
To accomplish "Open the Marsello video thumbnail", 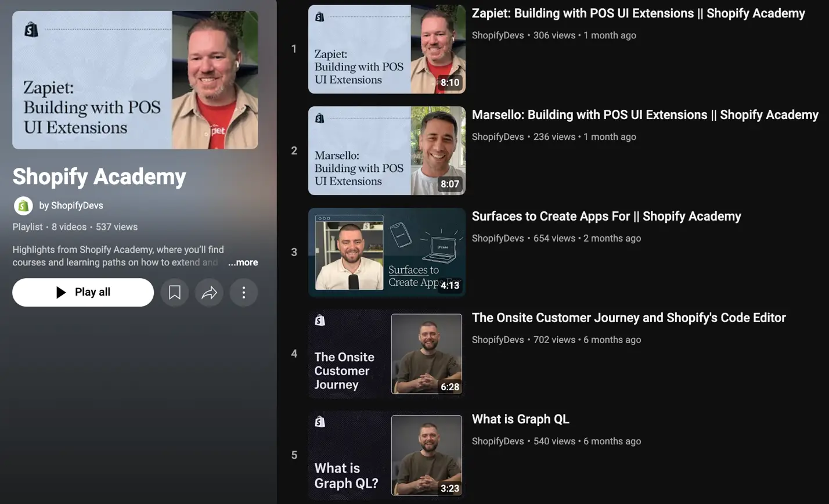I will click(x=387, y=151).
